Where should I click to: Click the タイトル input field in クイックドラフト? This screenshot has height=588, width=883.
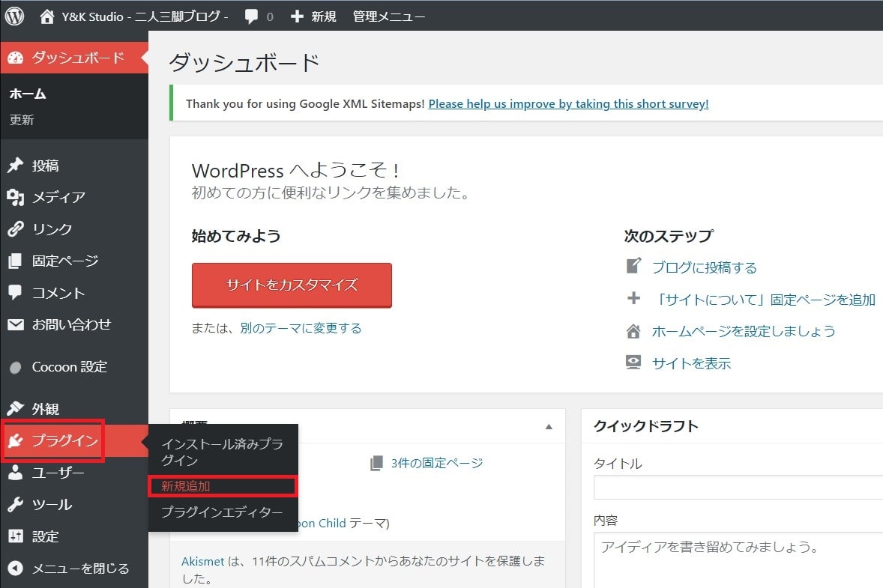click(738, 488)
